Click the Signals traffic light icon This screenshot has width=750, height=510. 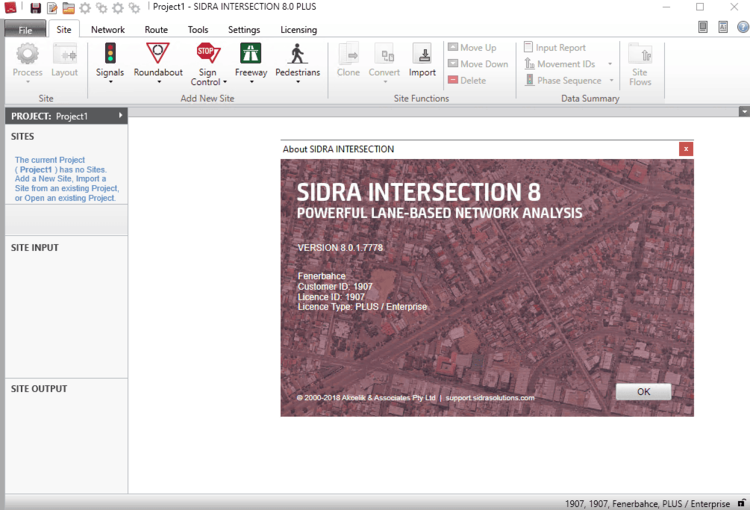coord(110,53)
